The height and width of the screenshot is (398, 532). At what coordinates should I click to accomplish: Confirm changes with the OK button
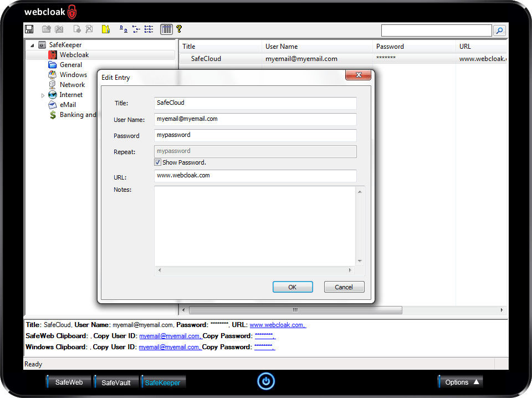pos(293,287)
